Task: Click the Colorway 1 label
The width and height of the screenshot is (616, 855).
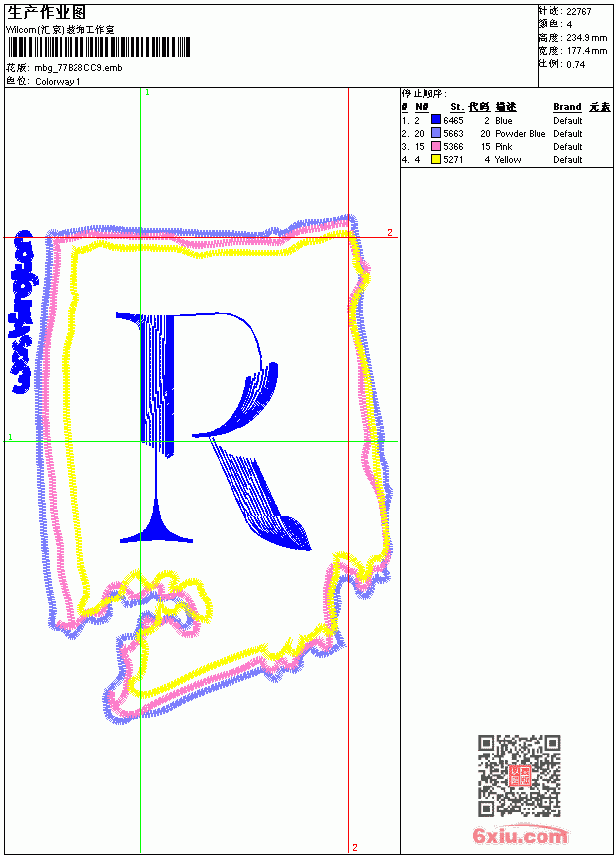Action: click(x=58, y=82)
